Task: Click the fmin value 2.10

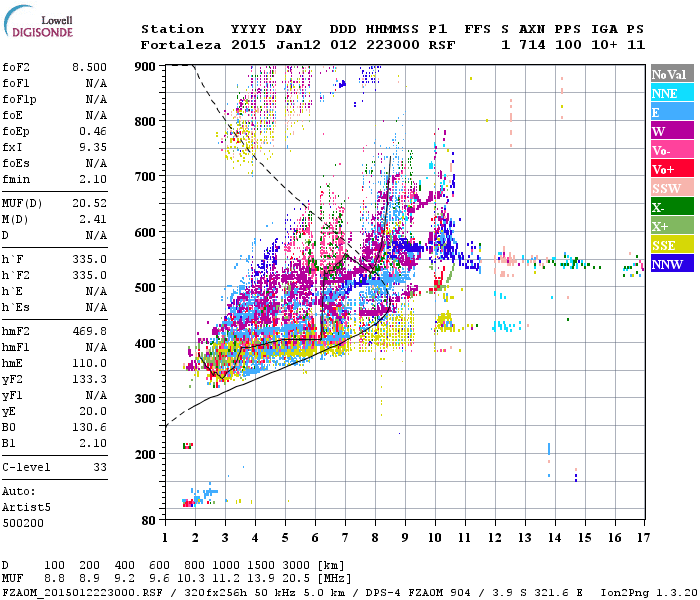Action: 93,179
